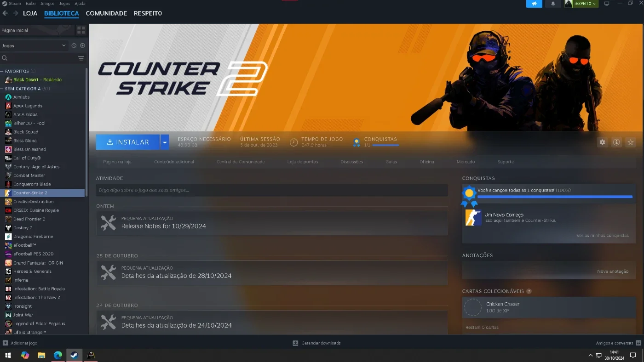Expand the Jogos library filter dropdown

[x=34, y=45]
